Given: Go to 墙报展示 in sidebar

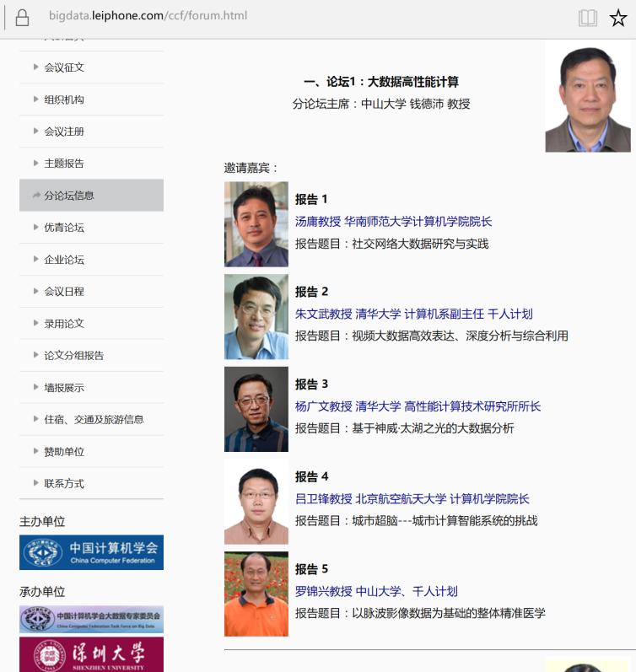Looking at the screenshot, I should (91, 387).
